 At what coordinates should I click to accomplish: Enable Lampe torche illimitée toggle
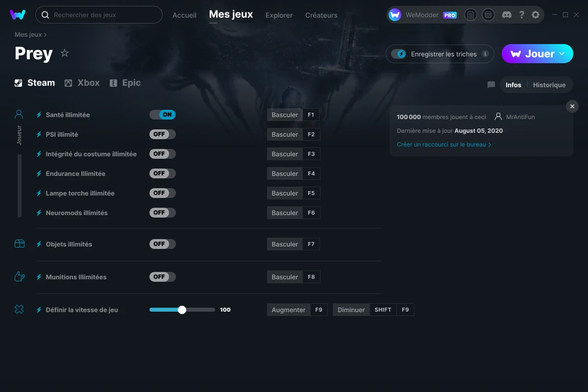pyautogui.click(x=163, y=193)
